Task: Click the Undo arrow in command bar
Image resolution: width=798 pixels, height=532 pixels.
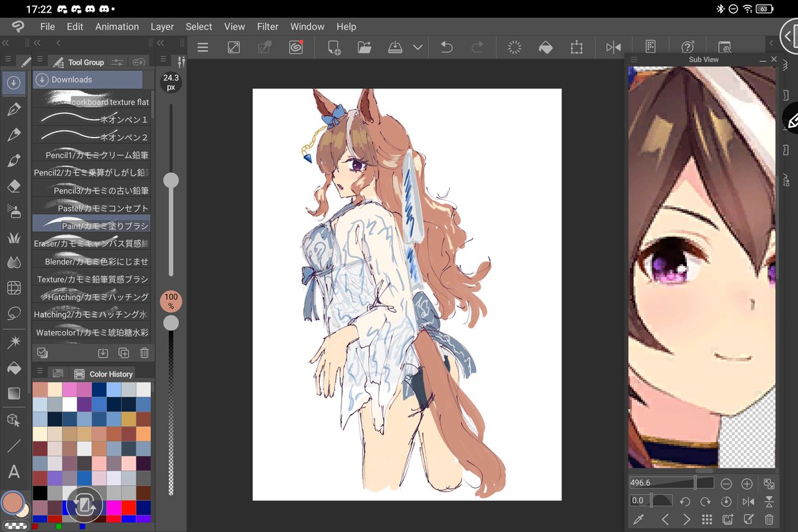Action: (447, 47)
